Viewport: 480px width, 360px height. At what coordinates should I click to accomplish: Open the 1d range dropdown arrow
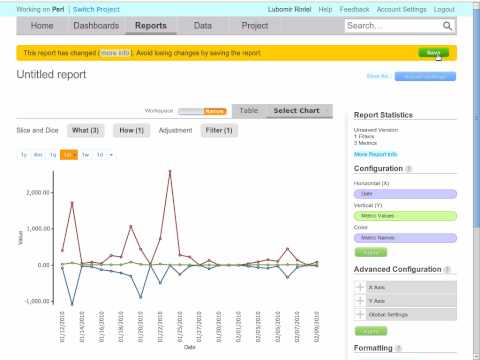coord(111,155)
